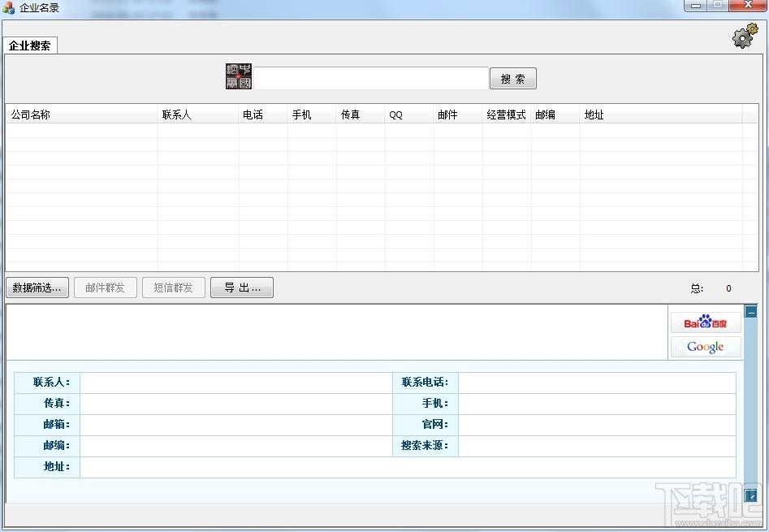Click the 短信群发 mass SMS button
Image resolution: width=769 pixels, height=532 pixels.
173,287
